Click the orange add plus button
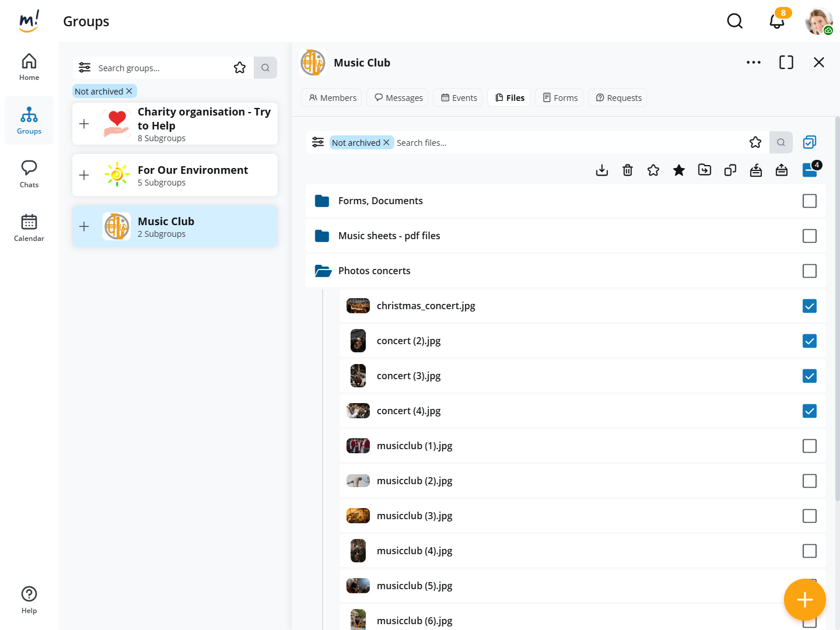This screenshot has width=840, height=630. [804, 600]
